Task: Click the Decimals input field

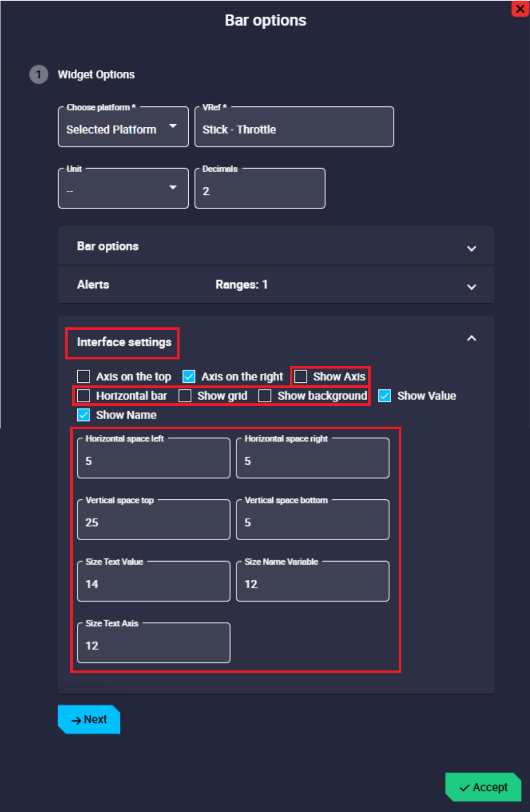Action: pos(259,191)
